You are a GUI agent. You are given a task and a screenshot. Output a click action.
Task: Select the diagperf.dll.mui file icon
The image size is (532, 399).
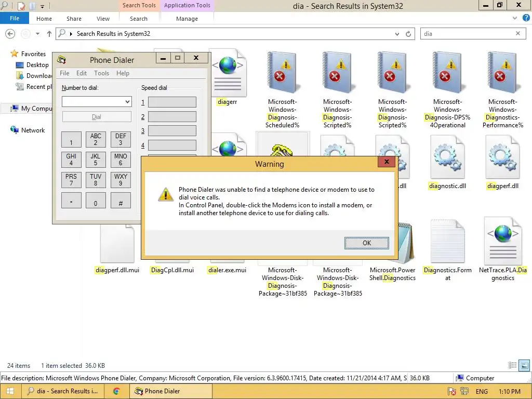click(117, 243)
